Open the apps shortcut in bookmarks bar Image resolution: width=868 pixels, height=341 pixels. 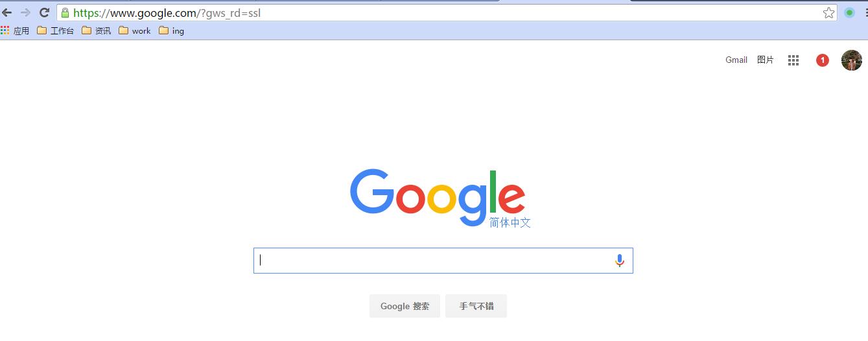coord(15,30)
